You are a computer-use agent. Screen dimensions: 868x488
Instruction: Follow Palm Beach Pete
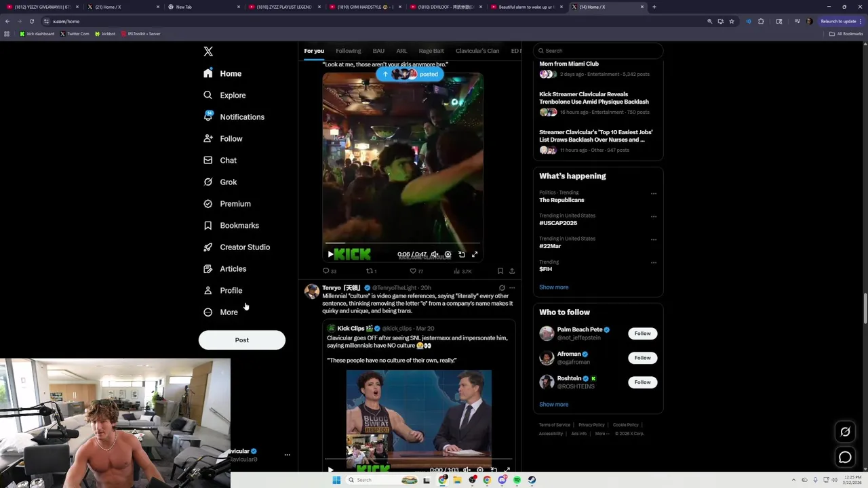(642, 333)
